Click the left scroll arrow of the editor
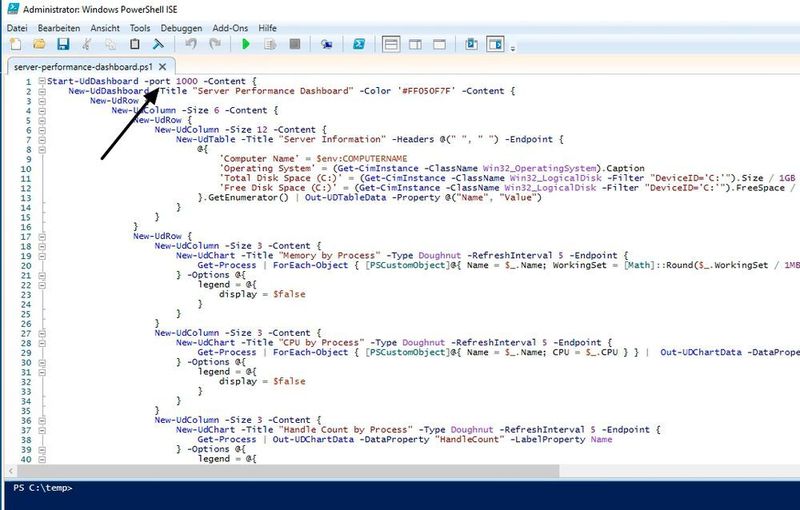This screenshot has width=800, height=510. (10, 471)
